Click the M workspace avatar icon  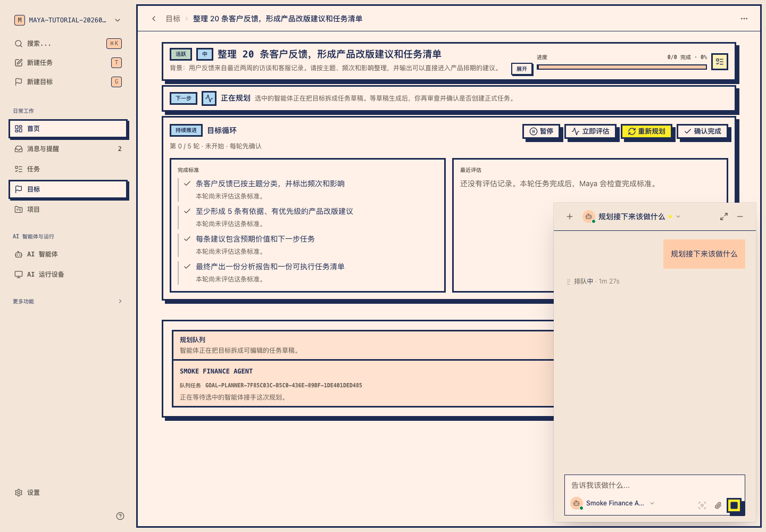tap(20, 20)
